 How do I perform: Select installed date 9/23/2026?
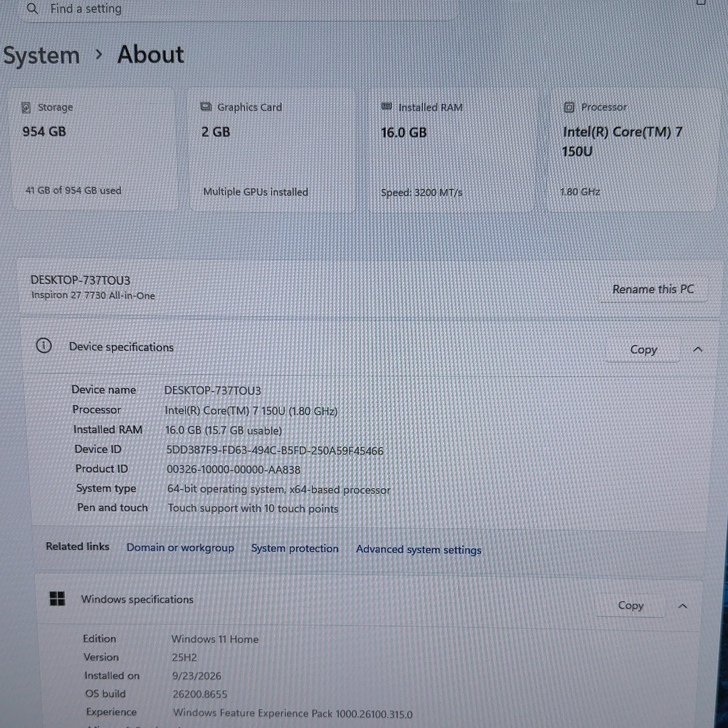(x=197, y=676)
